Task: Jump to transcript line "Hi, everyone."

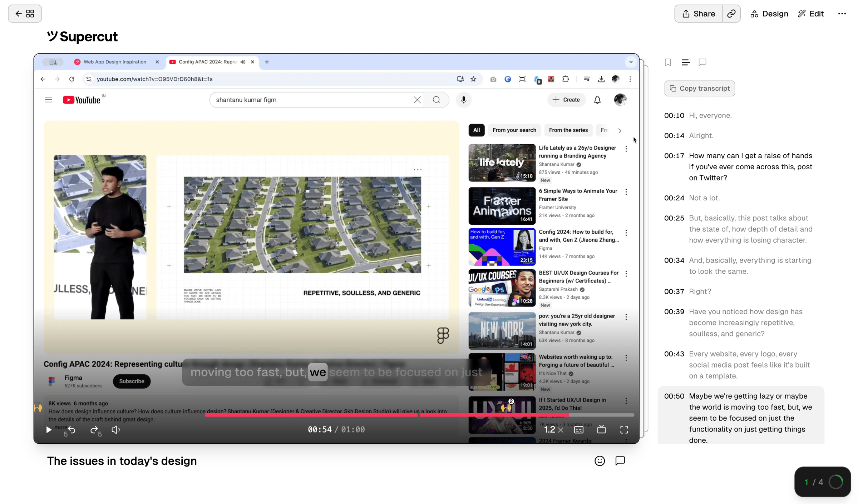Action: pos(710,115)
